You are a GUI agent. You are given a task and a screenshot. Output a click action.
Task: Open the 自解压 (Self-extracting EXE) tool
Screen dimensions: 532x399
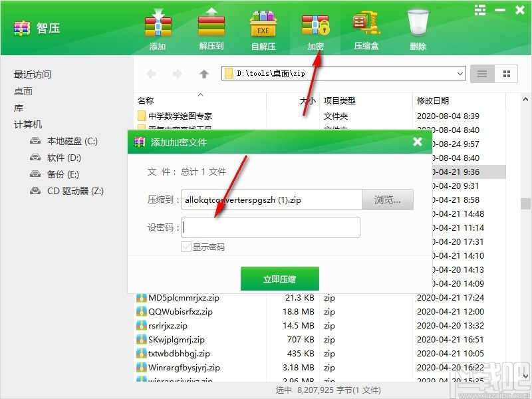pyautogui.click(x=263, y=27)
